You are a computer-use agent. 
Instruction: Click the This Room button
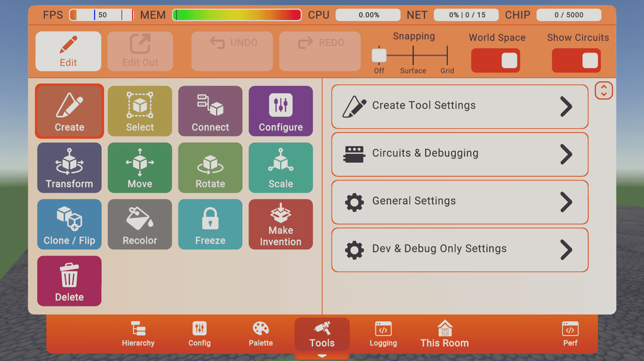(444, 335)
